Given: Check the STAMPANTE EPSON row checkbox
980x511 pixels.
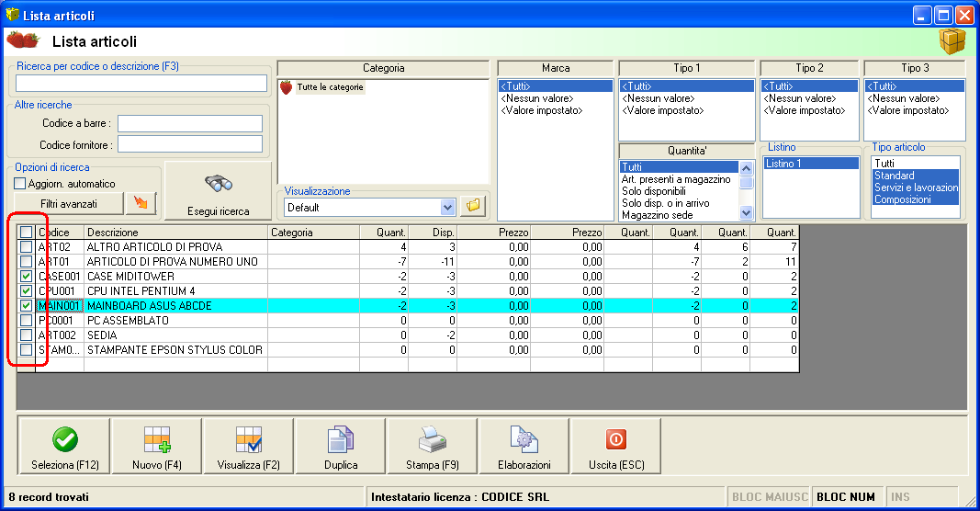Looking at the screenshot, I should 26,349.
